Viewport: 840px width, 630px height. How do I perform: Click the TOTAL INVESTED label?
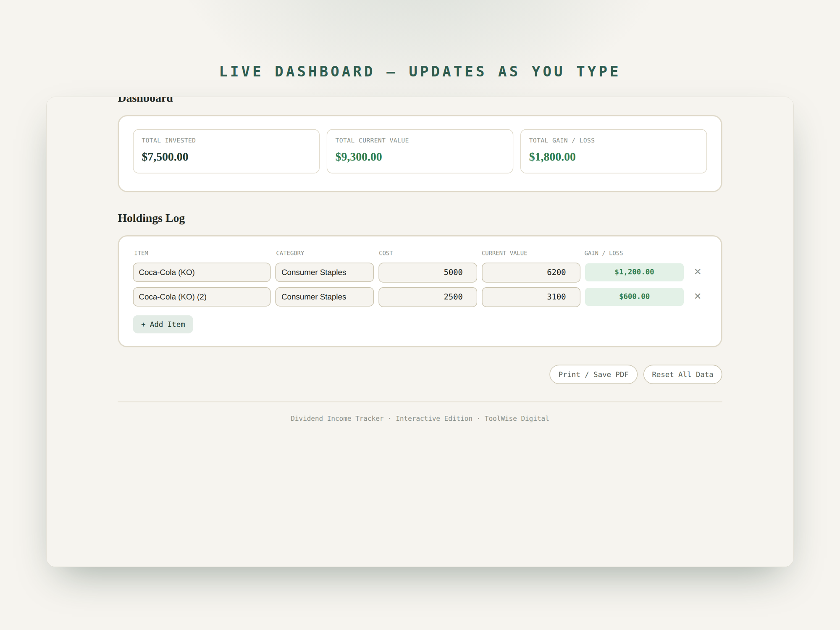click(169, 140)
